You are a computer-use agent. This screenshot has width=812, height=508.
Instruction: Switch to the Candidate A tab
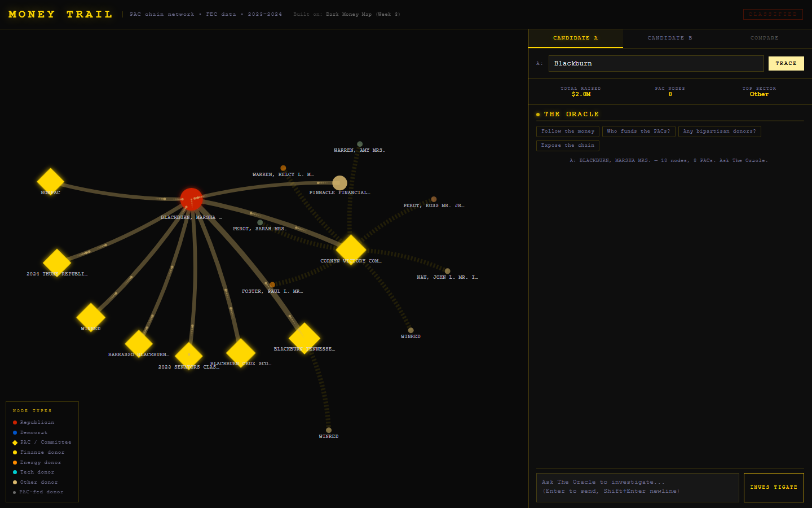(x=575, y=38)
